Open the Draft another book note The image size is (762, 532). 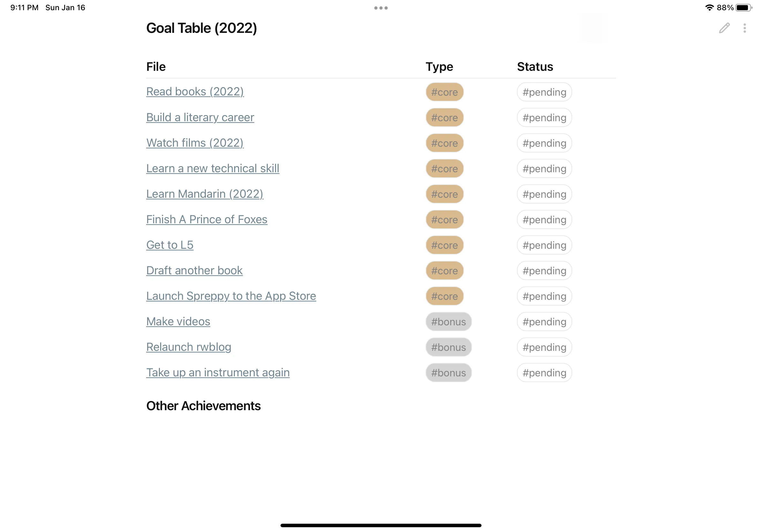click(194, 270)
